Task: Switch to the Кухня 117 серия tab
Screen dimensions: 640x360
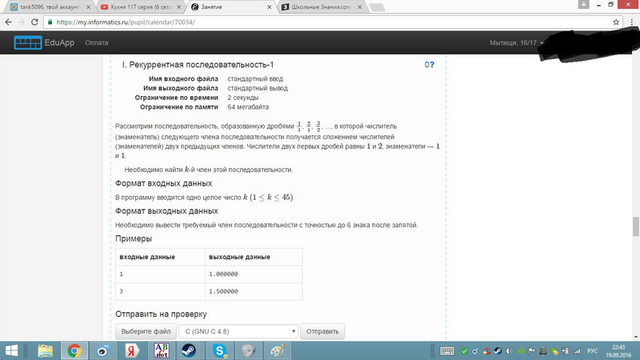Action: (141, 7)
